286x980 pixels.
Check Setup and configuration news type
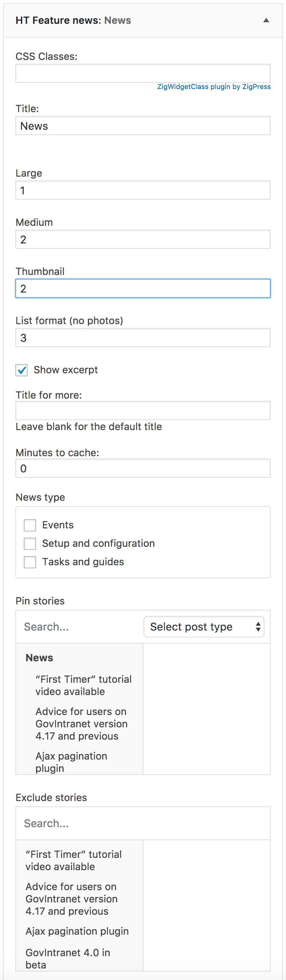tap(30, 543)
